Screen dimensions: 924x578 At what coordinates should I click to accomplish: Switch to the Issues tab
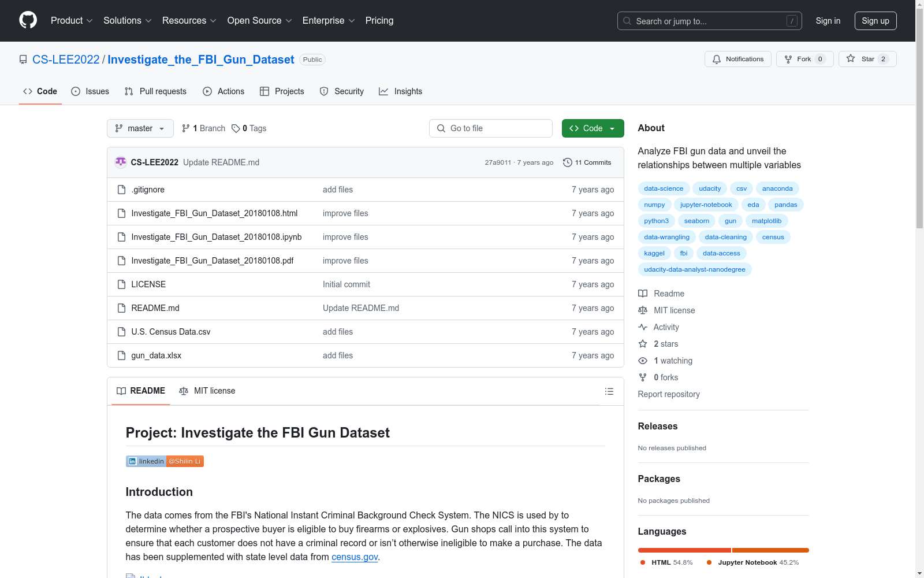[x=90, y=91]
